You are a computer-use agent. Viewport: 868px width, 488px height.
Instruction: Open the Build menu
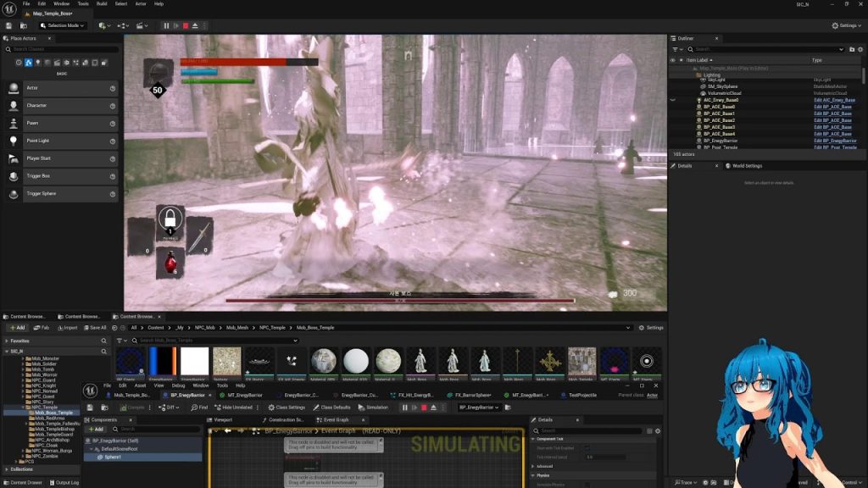click(x=102, y=3)
